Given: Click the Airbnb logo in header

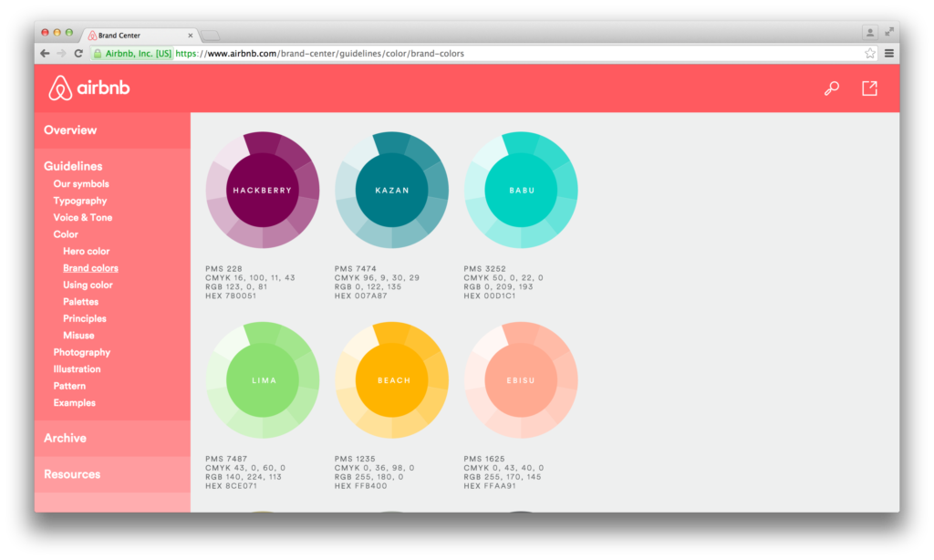Looking at the screenshot, I should pyautogui.click(x=89, y=88).
